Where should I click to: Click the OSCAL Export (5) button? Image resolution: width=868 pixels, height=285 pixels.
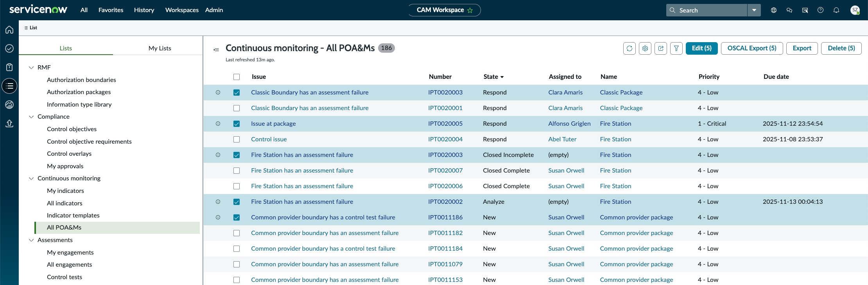pos(752,48)
